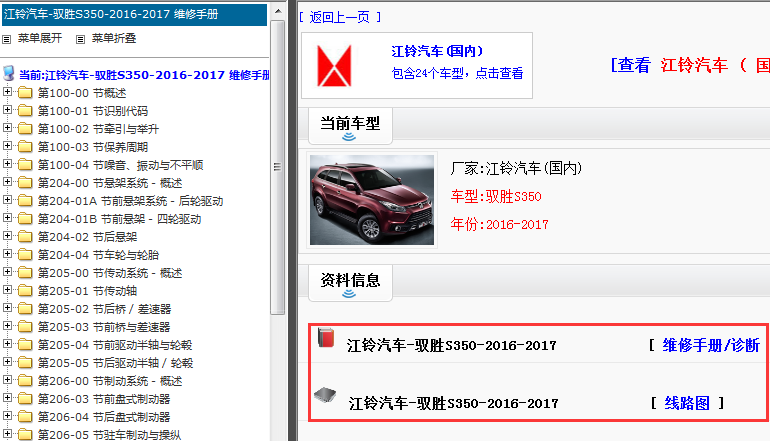Expand 第206-05 节驻车制动与操纵 node

pos(7,434)
